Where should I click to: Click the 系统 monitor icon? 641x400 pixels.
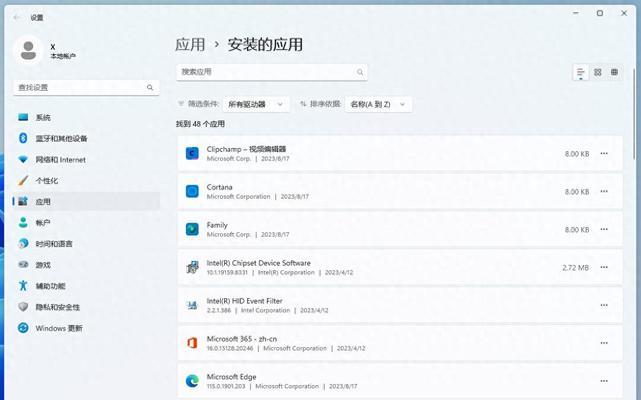point(23,117)
